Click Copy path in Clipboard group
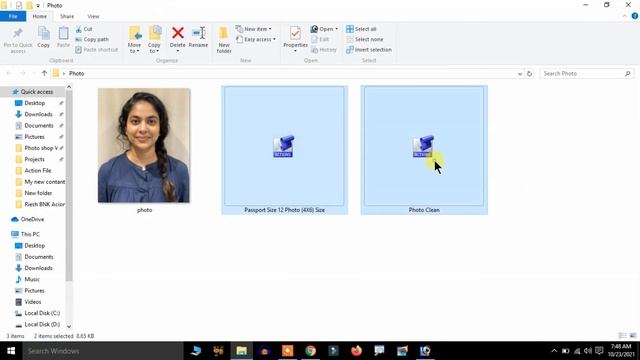This screenshot has width=640, height=360. (92, 39)
